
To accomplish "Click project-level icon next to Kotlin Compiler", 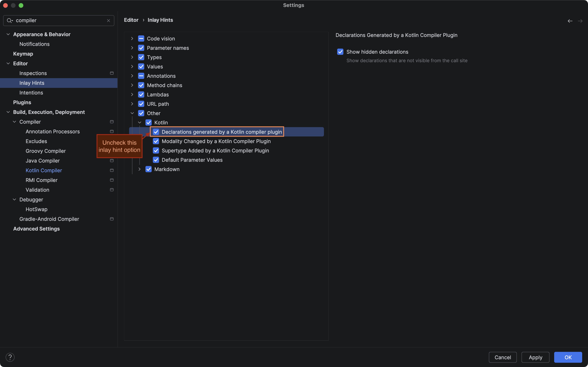I will (x=112, y=170).
